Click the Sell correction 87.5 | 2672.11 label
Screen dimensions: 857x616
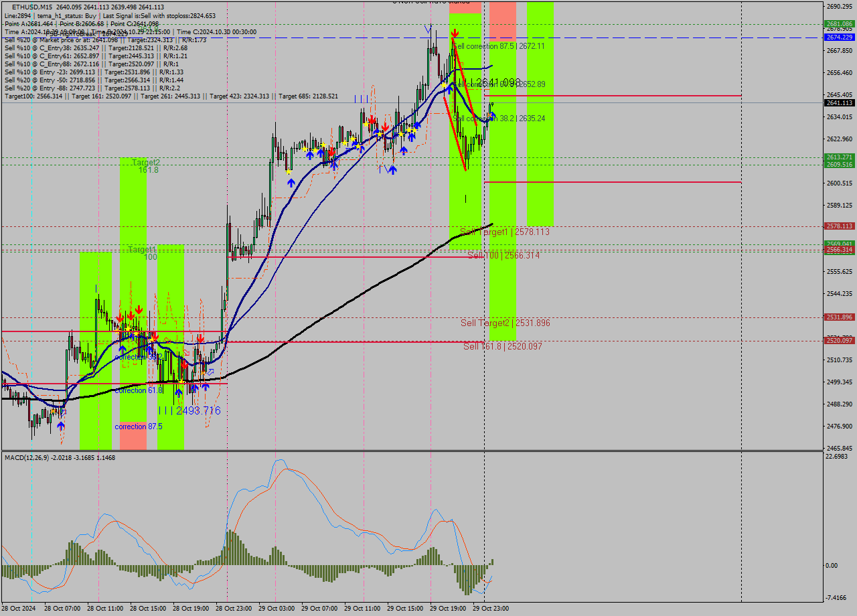[x=499, y=46]
